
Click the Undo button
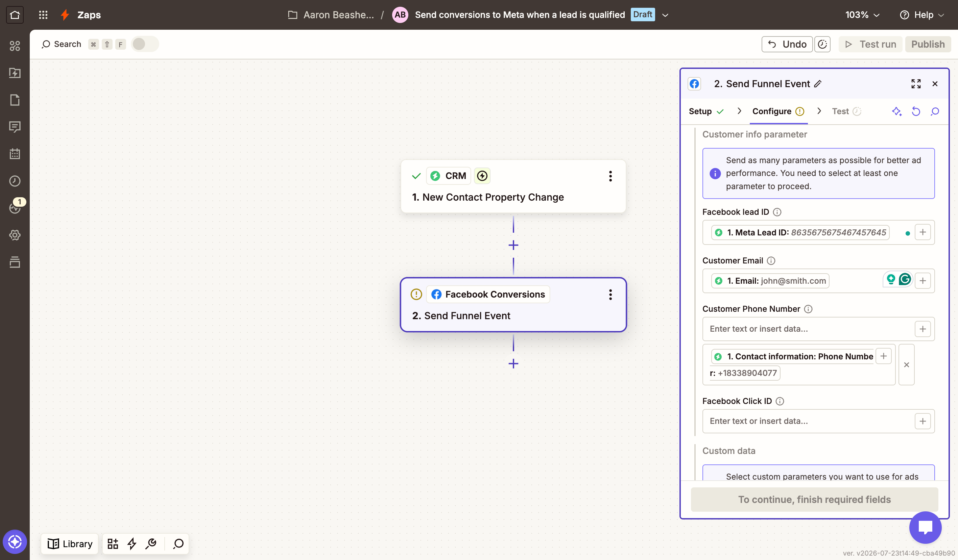787,44
